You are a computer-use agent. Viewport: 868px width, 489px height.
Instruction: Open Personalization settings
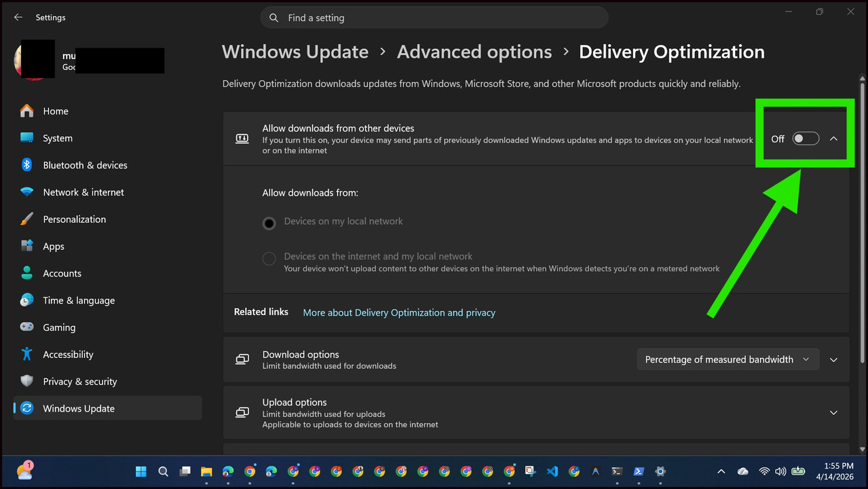point(108,219)
